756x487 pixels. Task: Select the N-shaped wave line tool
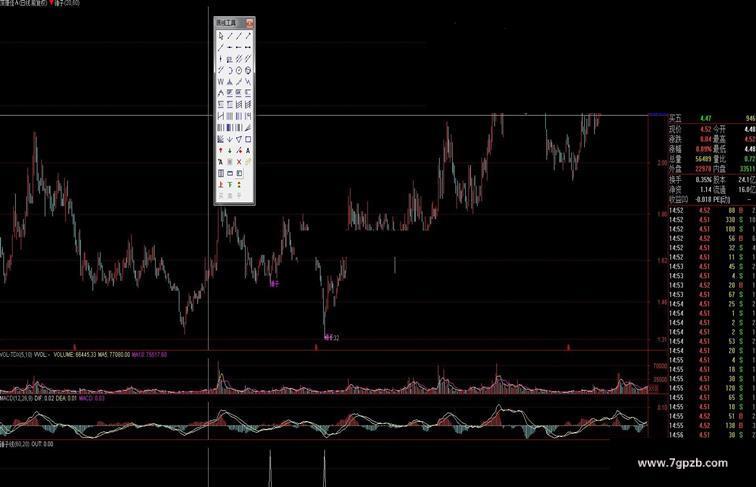coord(248,82)
